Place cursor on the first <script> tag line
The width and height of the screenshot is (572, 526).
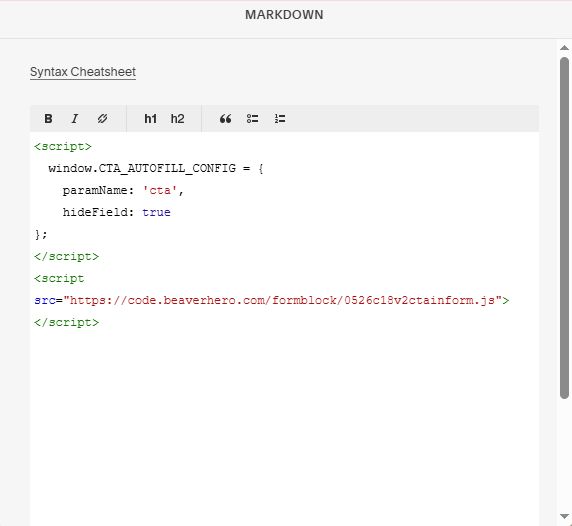pyautogui.click(x=63, y=147)
